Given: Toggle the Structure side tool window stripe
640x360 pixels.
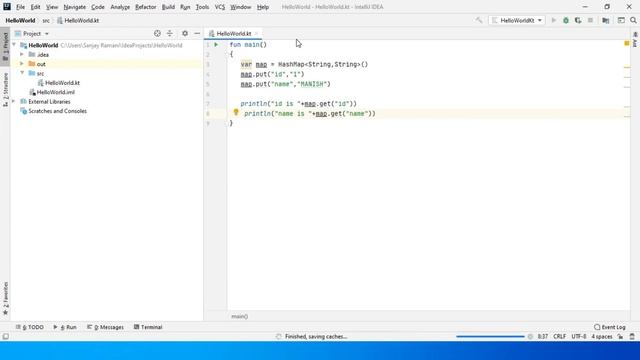Looking at the screenshot, I should pos(5,89).
